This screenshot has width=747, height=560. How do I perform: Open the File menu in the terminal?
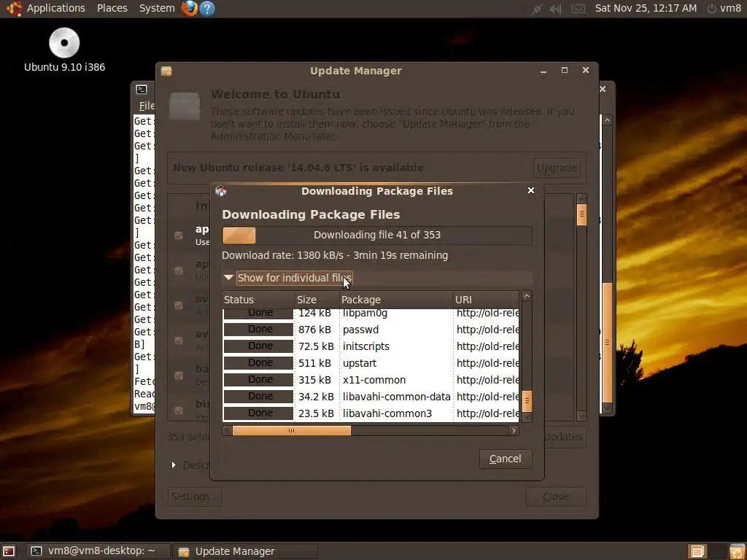pyautogui.click(x=146, y=106)
